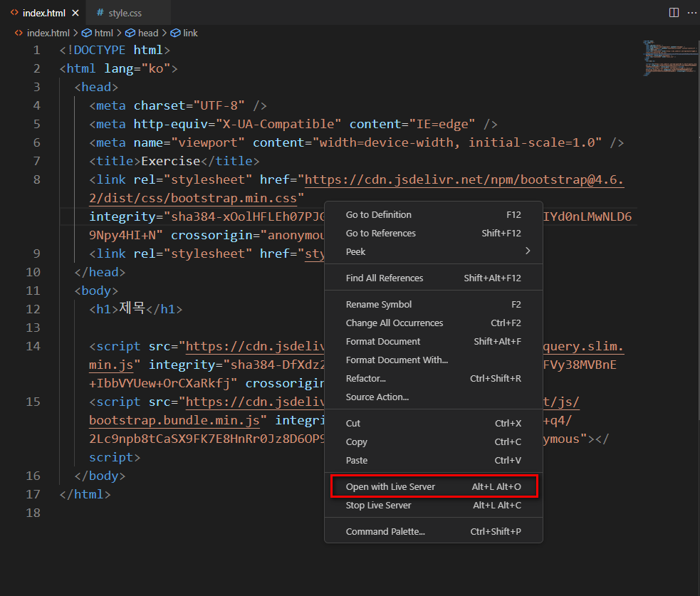
Task: Select Source Action... entry
Action: (x=434, y=397)
